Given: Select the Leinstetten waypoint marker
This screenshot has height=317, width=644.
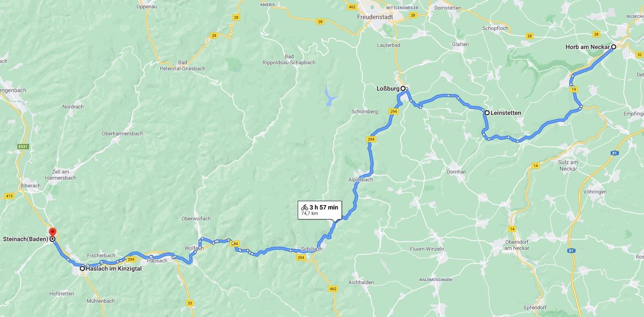Looking at the screenshot, I should (487, 113).
